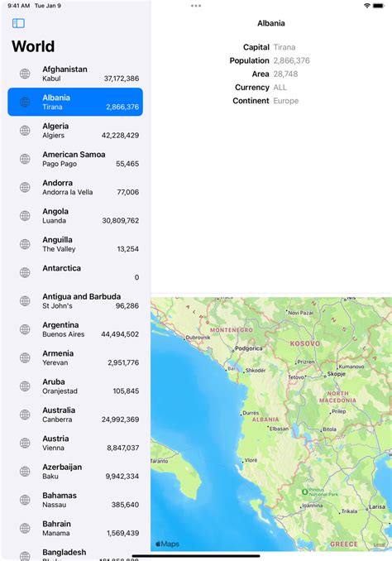Tap the Ioannina city label on map
Viewport: 392px width, 561px height.
[313, 506]
